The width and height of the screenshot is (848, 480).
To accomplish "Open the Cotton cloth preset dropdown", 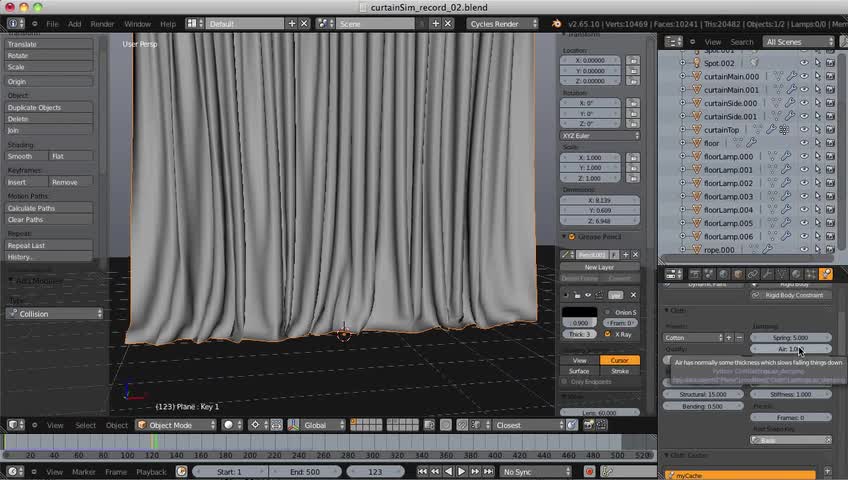I will tap(693, 337).
